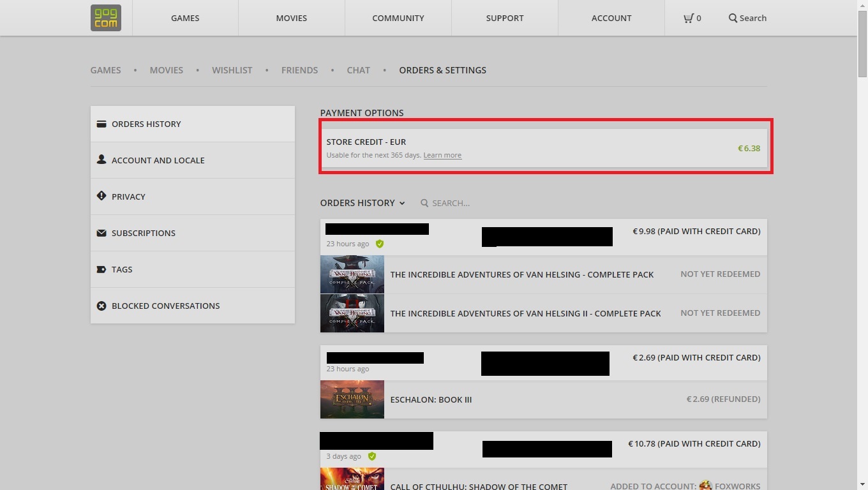Click the Foxworks avatar icon
Image resolution: width=868 pixels, height=490 pixels.
point(705,486)
